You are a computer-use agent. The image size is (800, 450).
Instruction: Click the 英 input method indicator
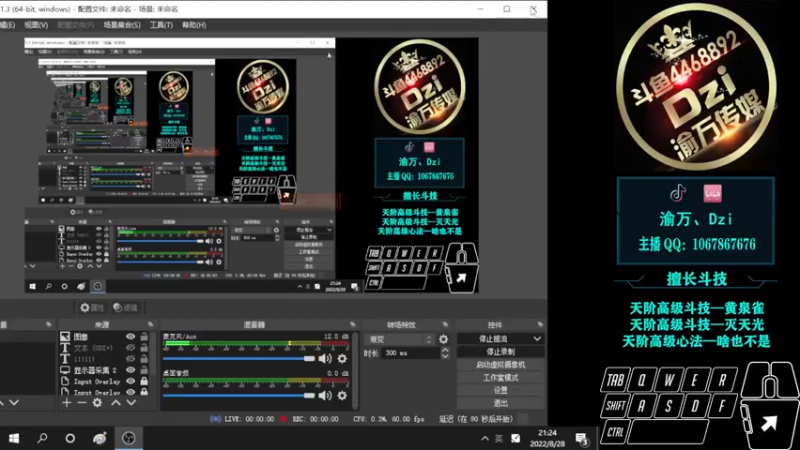(x=499, y=439)
